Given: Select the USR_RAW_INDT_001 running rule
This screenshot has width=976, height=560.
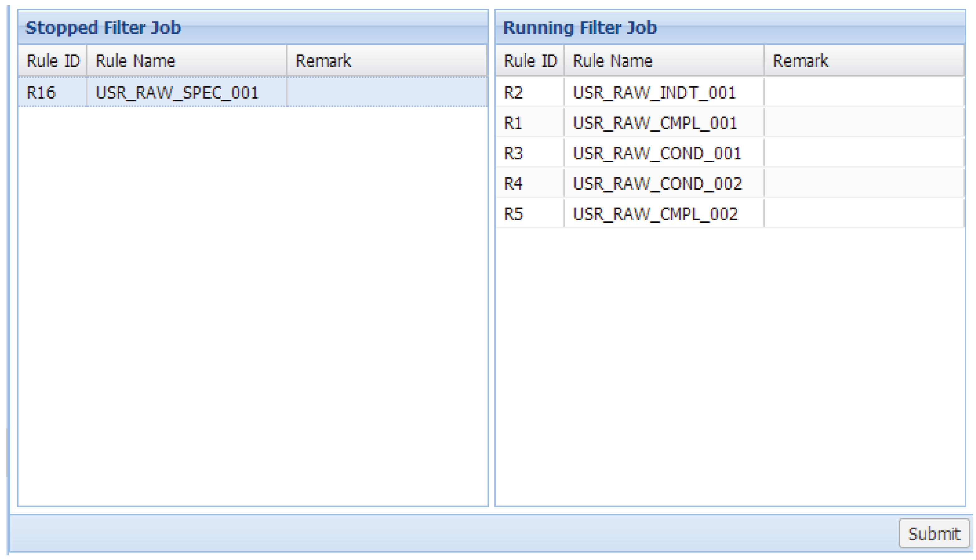Looking at the screenshot, I should coord(654,92).
